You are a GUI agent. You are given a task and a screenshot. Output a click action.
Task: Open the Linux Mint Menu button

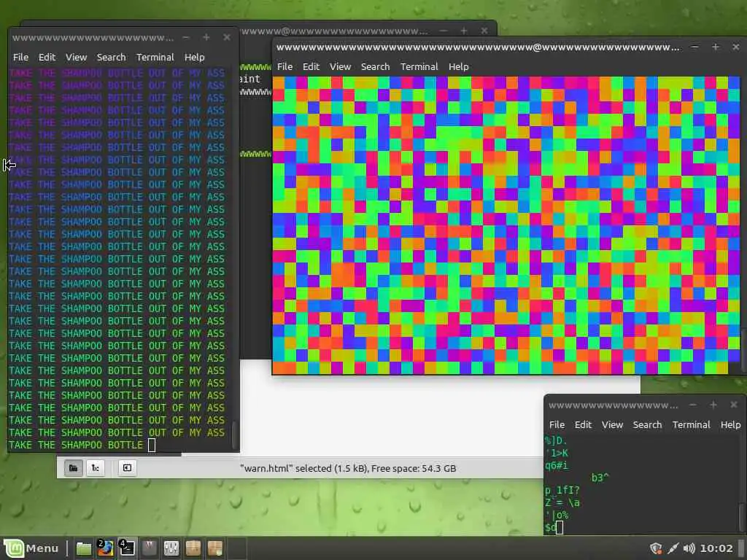point(31,548)
